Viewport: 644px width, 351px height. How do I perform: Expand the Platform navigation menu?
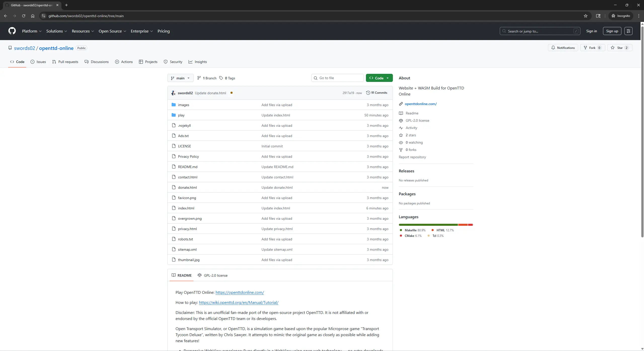coord(32,31)
